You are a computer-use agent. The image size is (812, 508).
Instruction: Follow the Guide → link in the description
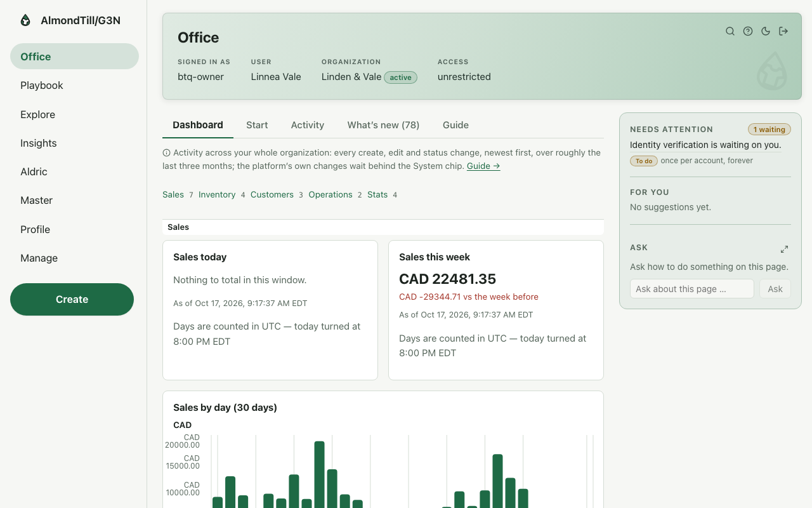(483, 166)
